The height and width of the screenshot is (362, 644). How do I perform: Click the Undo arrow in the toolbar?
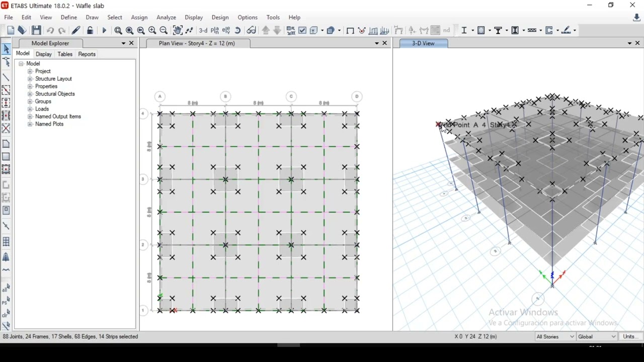coord(50,30)
